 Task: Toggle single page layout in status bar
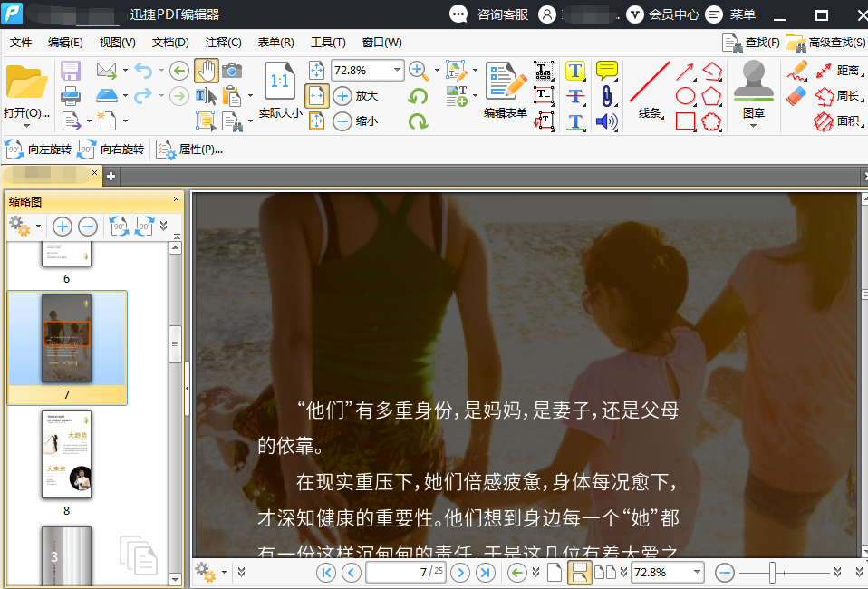pyautogui.click(x=555, y=572)
